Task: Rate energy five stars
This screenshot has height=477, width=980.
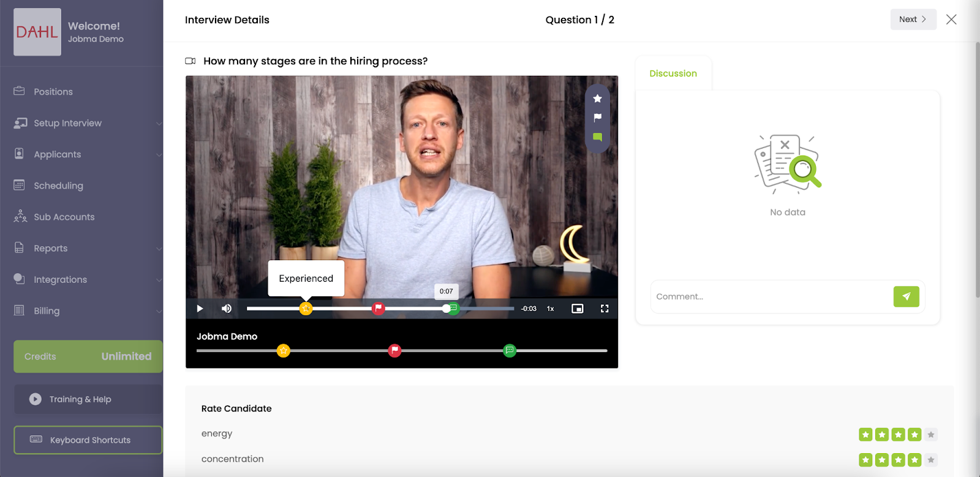Action: [931, 435]
